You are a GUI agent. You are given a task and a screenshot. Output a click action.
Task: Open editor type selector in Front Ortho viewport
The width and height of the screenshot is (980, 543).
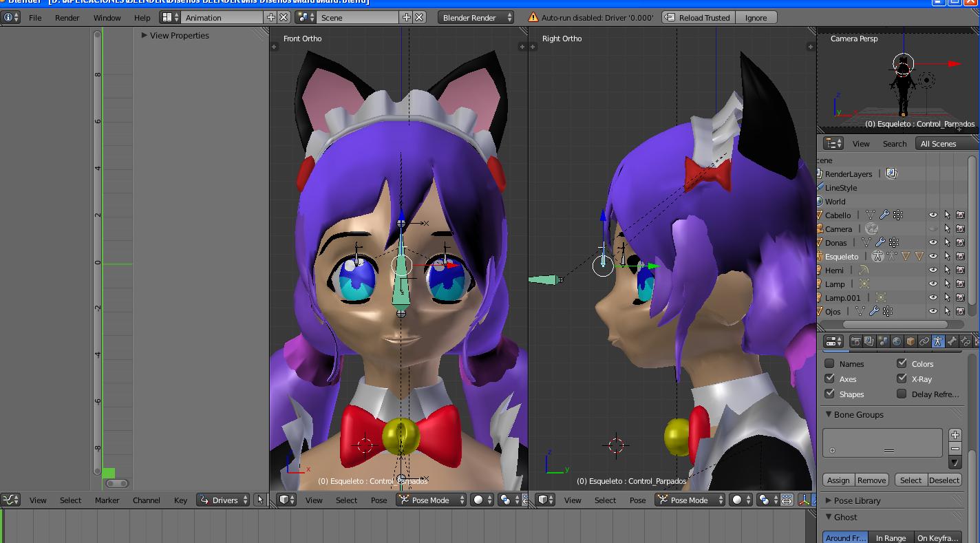coord(286,500)
